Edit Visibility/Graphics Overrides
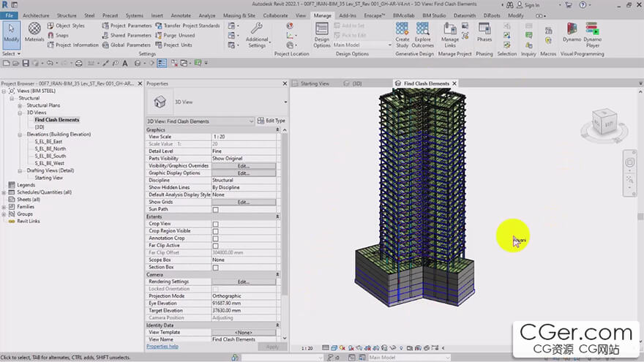The height and width of the screenshot is (362, 644). point(244,166)
